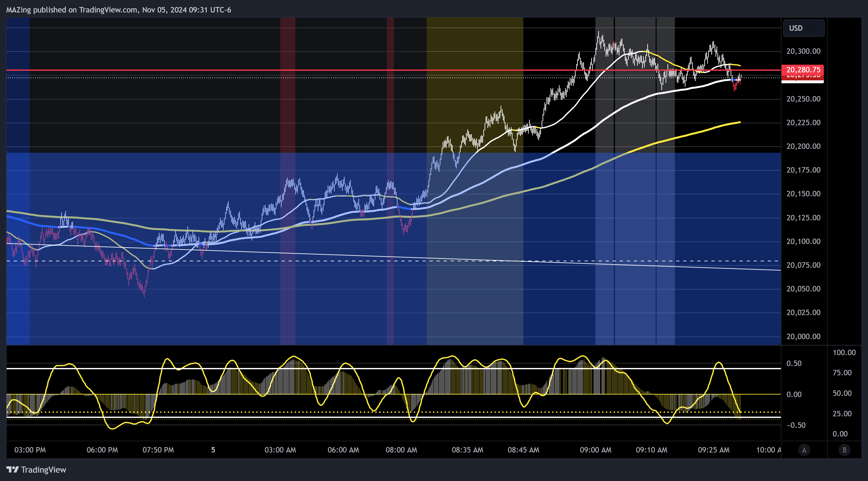The image size is (868, 481).
Task: Click the day 5 marker on time axis
Action: 213,450
